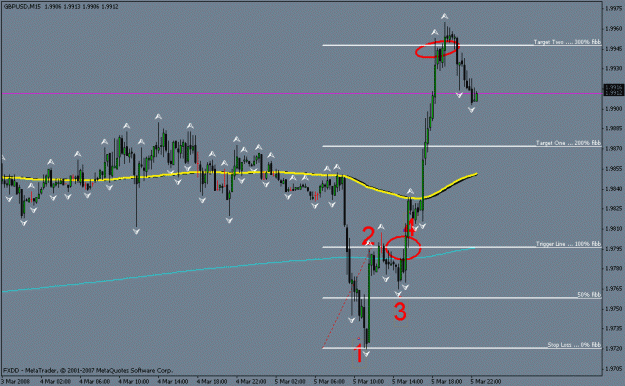Click the 1.9945 price axis label
Screen dimensions: 625x386
point(613,49)
